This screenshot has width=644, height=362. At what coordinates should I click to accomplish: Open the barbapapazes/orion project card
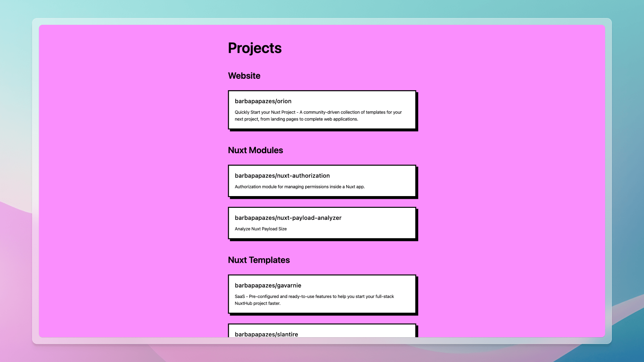322,110
